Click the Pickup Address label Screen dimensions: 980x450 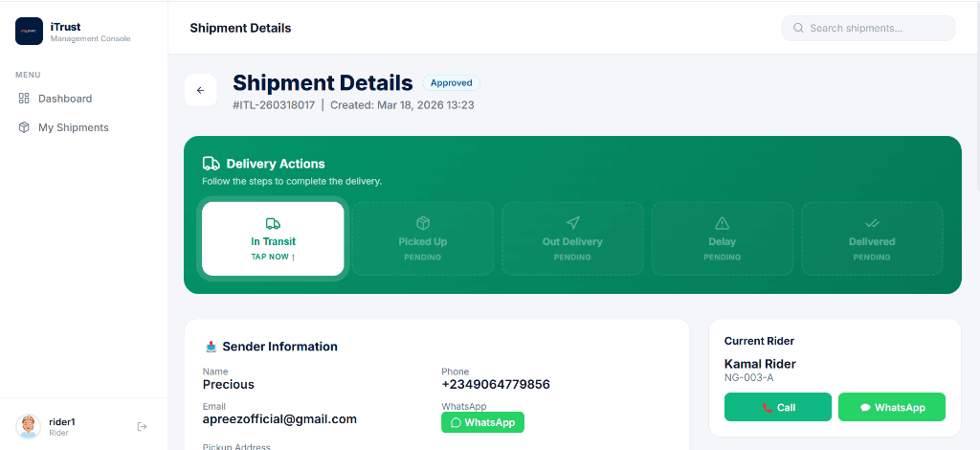(x=236, y=446)
